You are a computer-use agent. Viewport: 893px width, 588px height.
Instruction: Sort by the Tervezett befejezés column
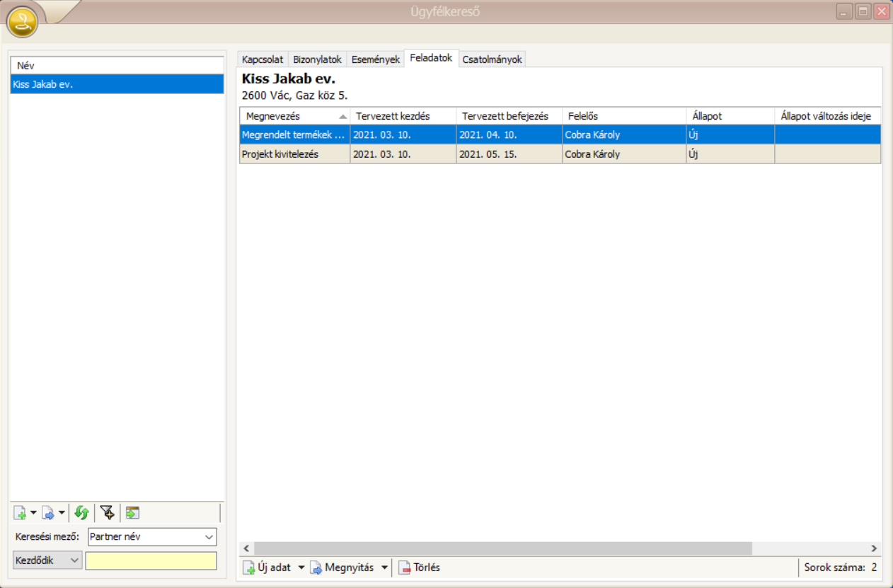coord(509,116)
